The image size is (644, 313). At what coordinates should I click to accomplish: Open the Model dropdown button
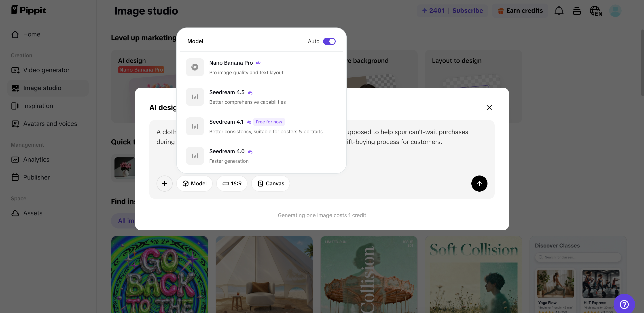click(194, 184)
